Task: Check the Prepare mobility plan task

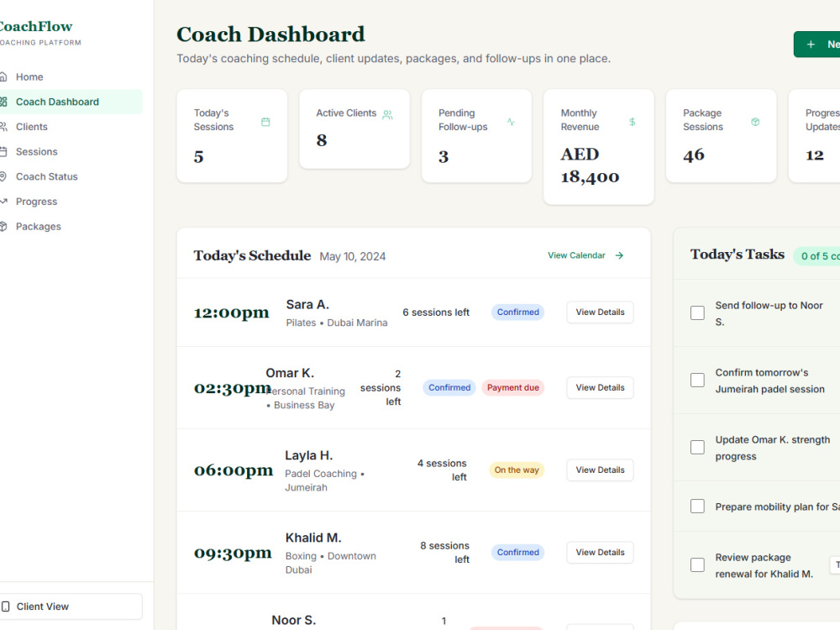Action: point(697,507)
